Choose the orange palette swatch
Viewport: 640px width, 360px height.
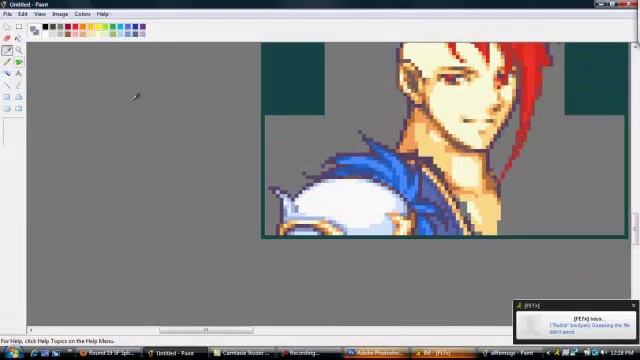pyautogui.click(x=83, y=27)
